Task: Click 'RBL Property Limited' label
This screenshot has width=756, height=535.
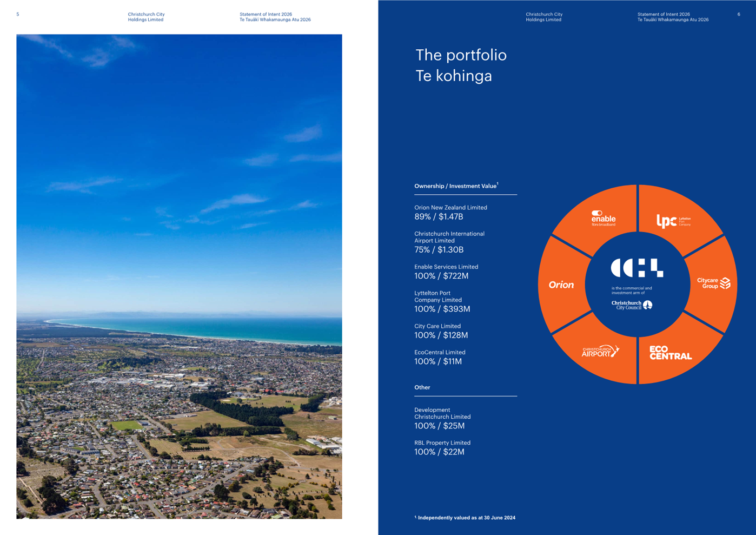Action: pos(442,442)
